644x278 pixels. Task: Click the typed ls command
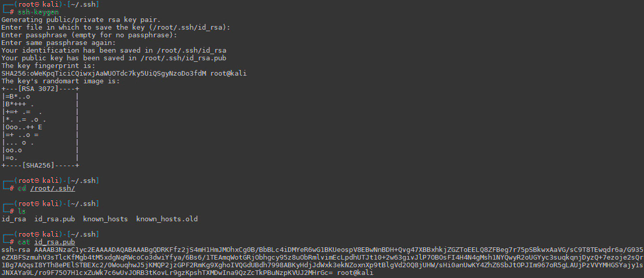click(22, 211)
